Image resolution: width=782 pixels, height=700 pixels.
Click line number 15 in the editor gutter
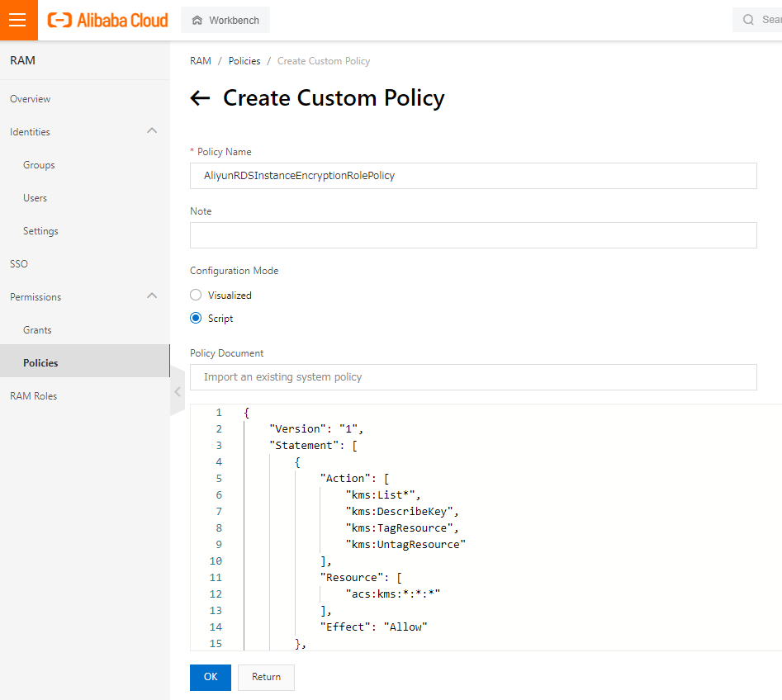pyautogui.click(x=216, y=643)
